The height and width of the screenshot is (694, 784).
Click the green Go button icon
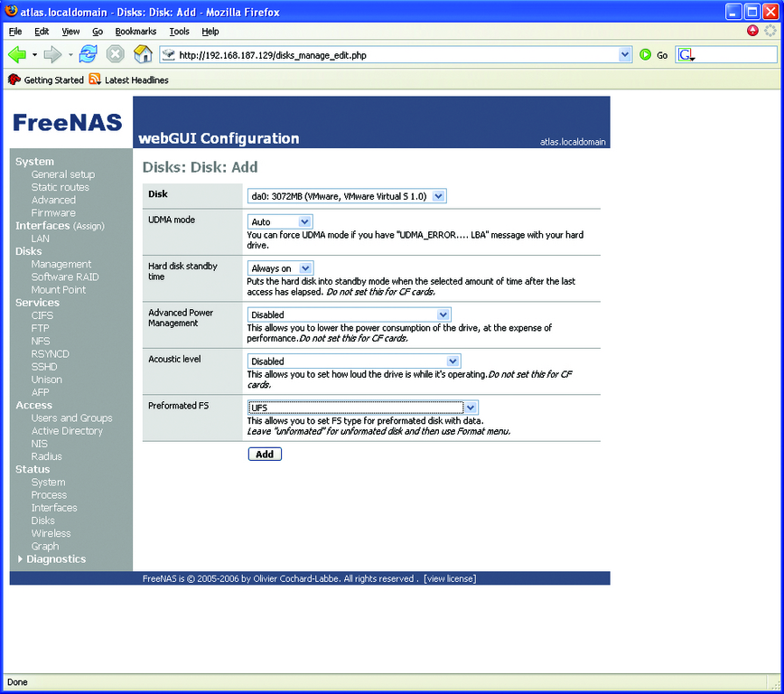[x=646, y=55]
